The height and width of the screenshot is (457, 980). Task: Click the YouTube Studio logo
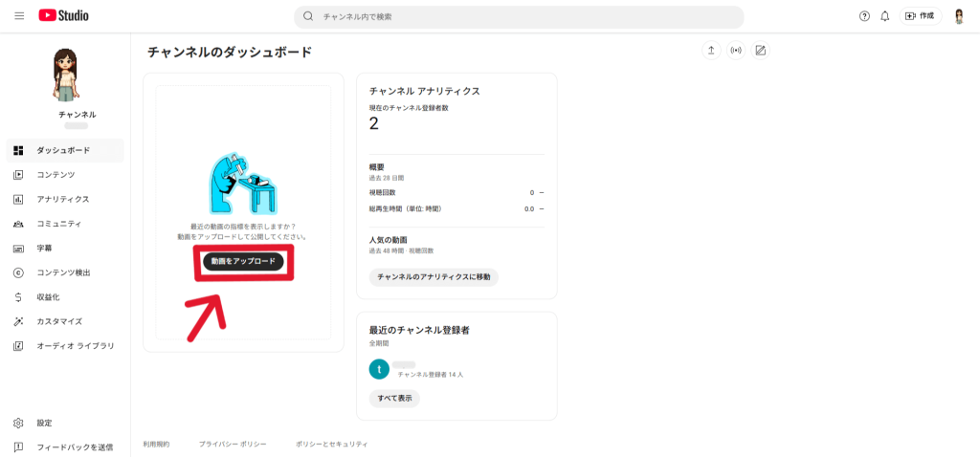click(x=66, y=16)
